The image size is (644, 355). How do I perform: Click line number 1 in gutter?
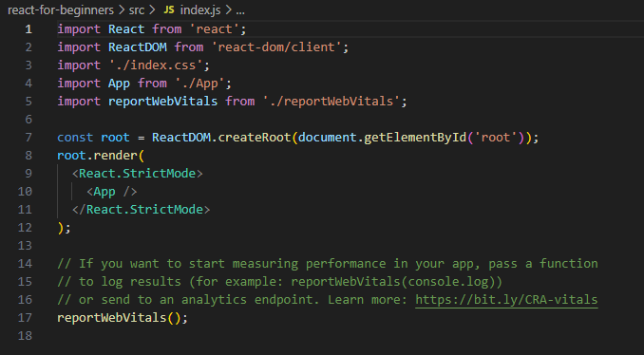point(28,29)
